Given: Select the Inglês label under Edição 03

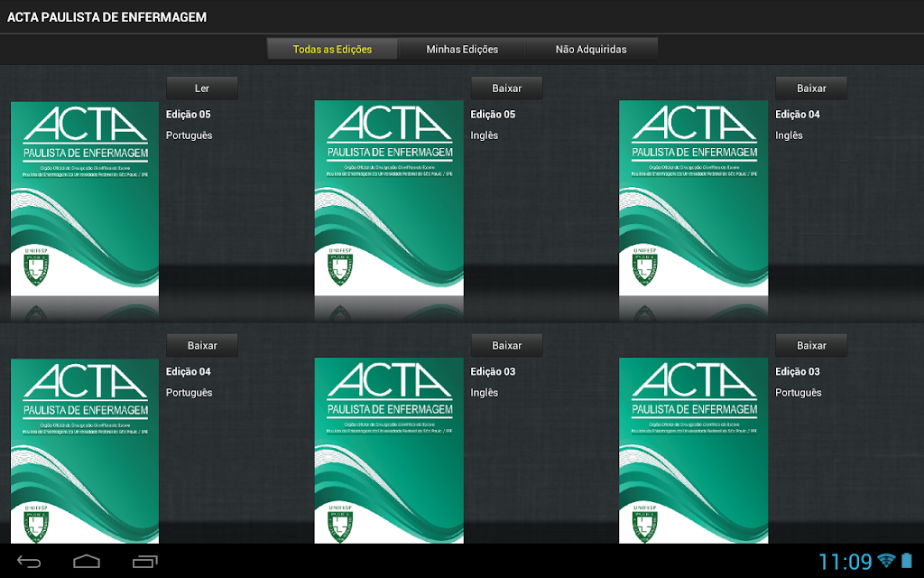Looking at the screenshot, I should point(484,393).
